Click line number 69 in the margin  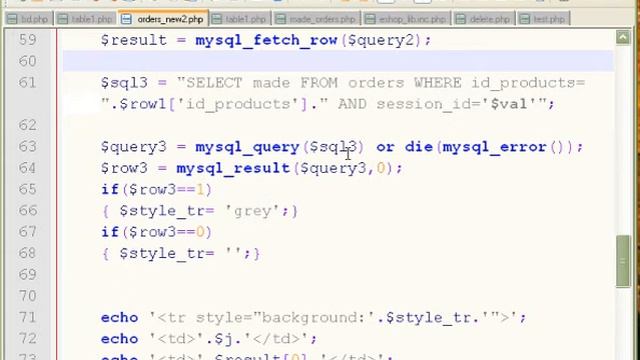pos(27,275)
